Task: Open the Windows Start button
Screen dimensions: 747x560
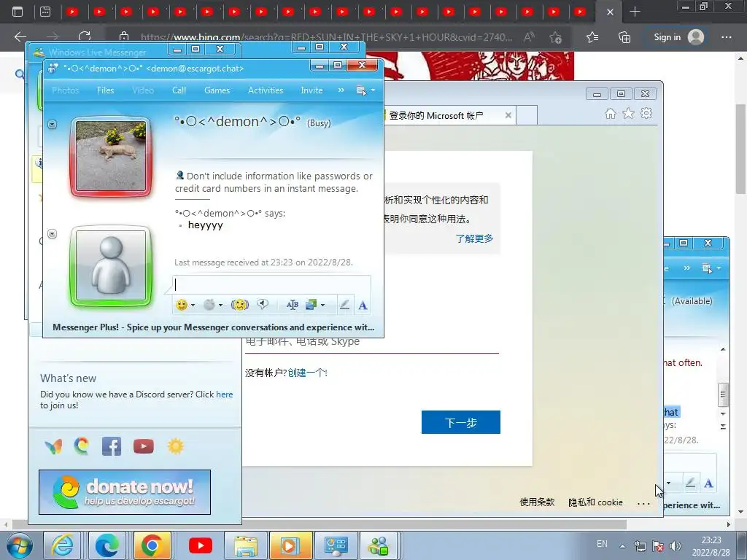Action: (x=20, y=545)
